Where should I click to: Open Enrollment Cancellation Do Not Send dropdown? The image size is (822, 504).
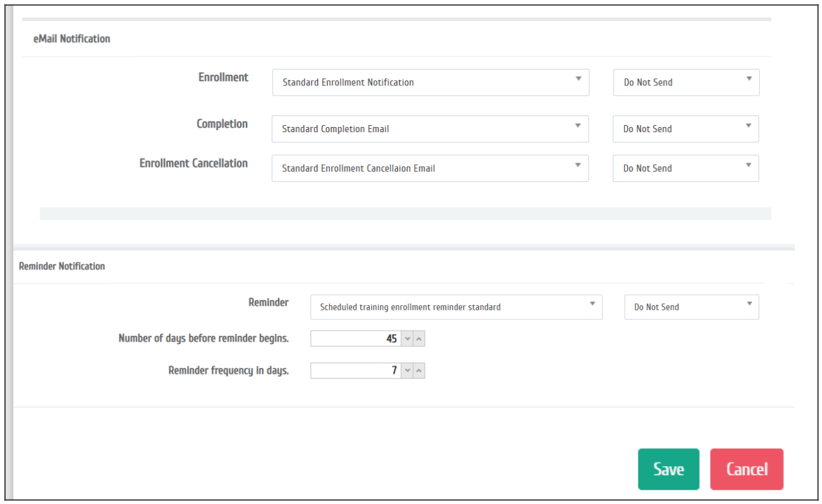point(686,168)
